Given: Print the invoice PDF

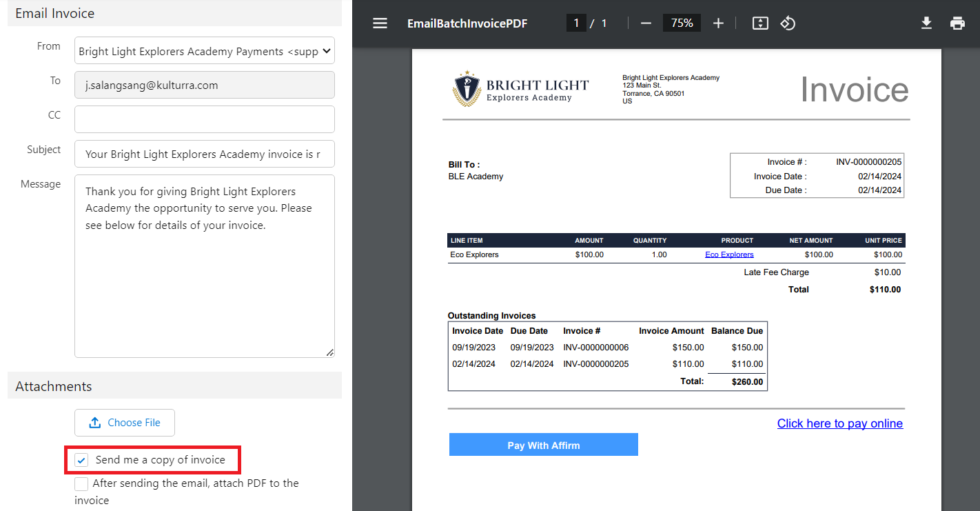Looking at the screenshot, I should coord(957,23).
